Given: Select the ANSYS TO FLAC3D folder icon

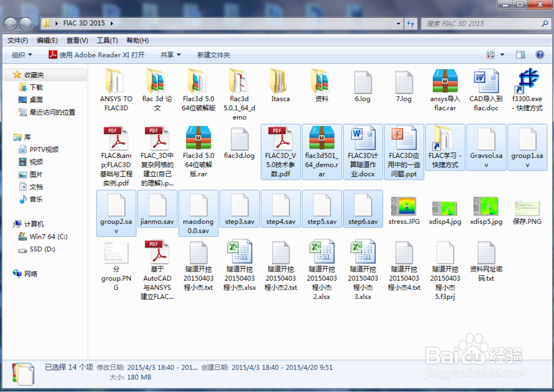Looking at the screenshot, I should pos(116,81).
